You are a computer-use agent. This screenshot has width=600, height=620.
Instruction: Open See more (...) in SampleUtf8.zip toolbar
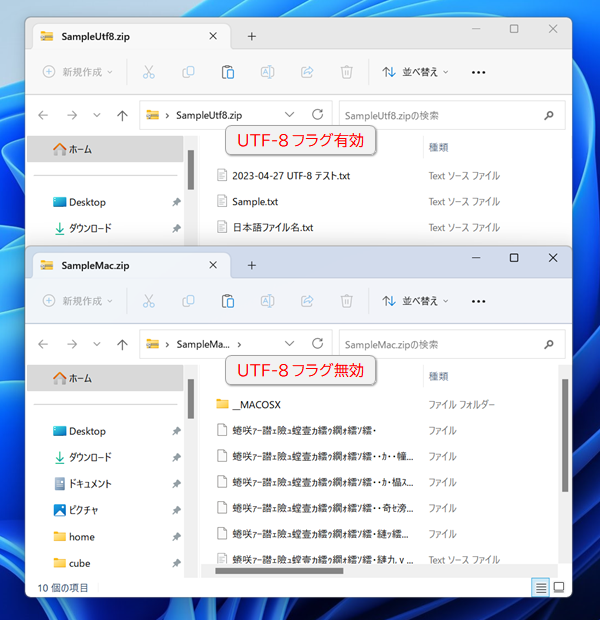478,72
